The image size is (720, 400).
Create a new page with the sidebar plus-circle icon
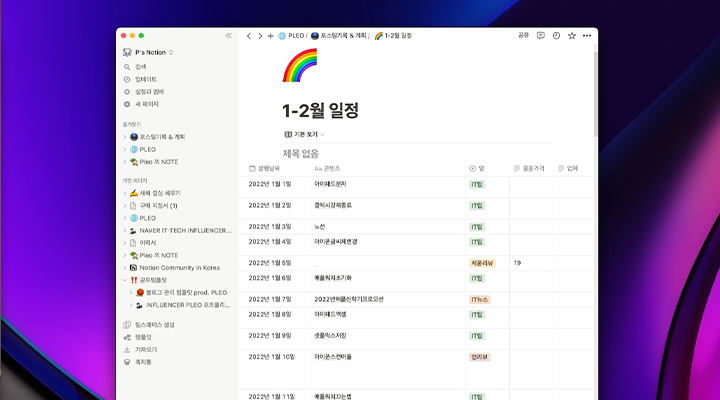127,104
